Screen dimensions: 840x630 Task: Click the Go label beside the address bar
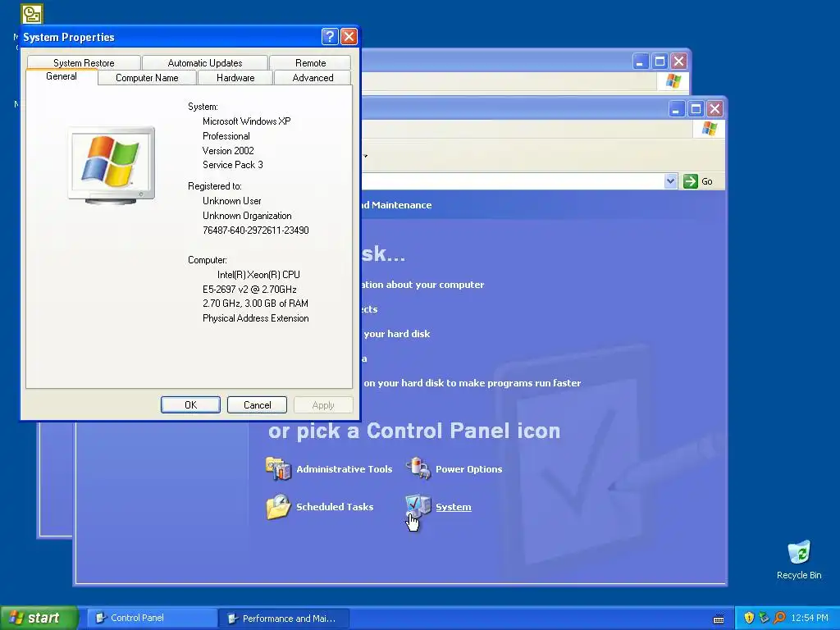(706, 181)
